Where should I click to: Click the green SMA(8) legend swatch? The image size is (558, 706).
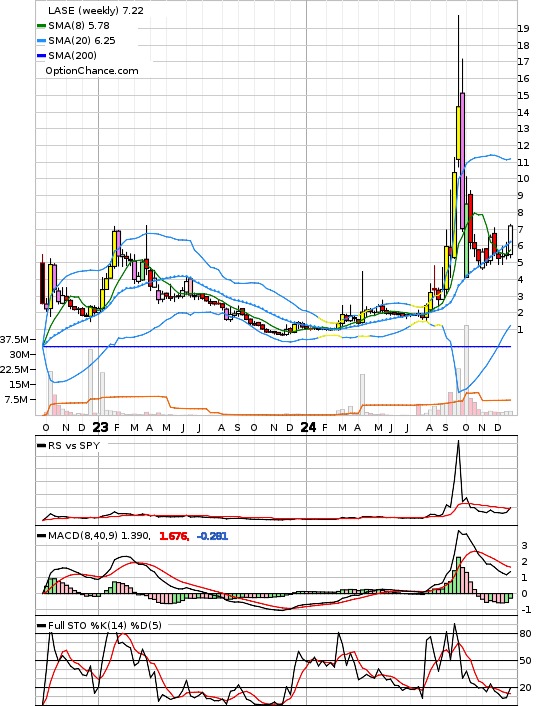[x=41, y=26]
